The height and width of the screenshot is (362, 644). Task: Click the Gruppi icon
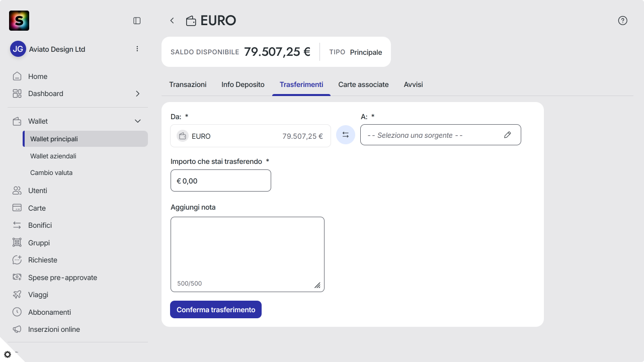pyautogui.click(x=17, y=243)
